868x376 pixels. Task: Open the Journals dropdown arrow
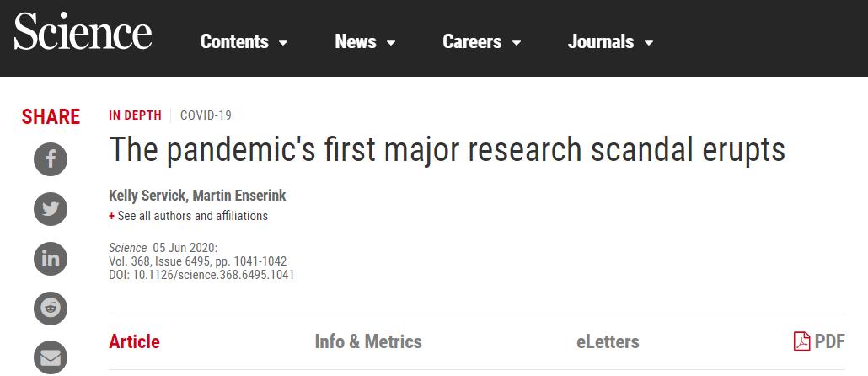click(x=649, y=43)
